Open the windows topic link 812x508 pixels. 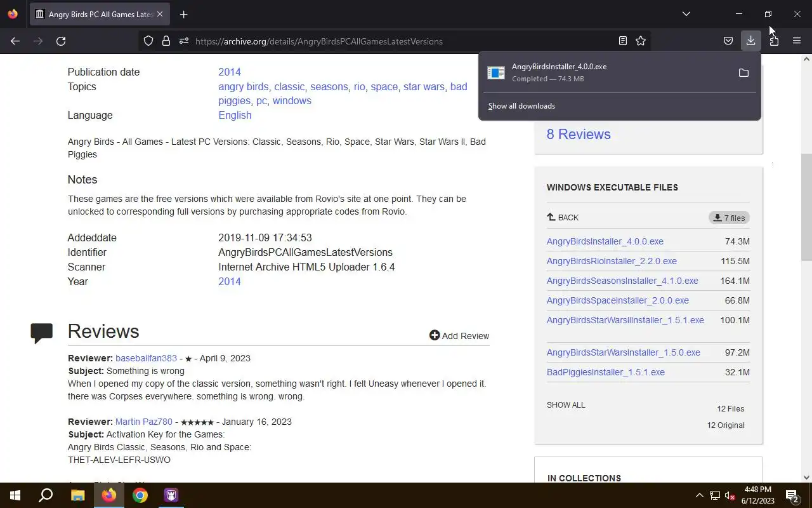[x=292, y=100]
